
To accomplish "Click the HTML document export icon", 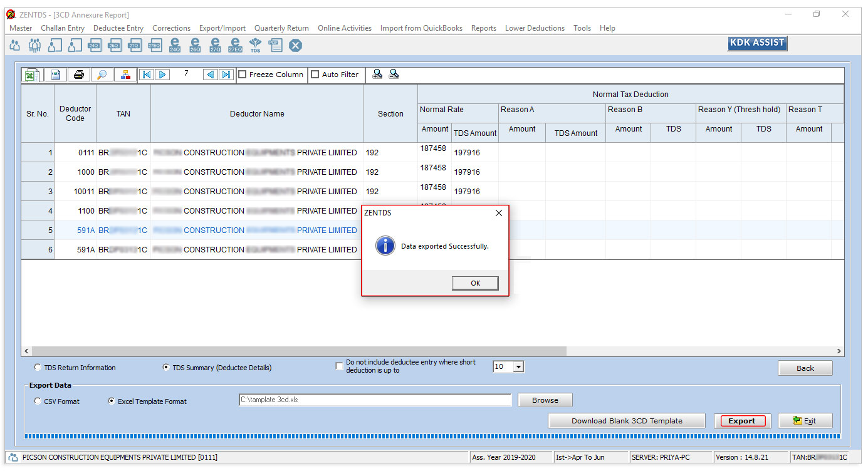I will (56, 75).
